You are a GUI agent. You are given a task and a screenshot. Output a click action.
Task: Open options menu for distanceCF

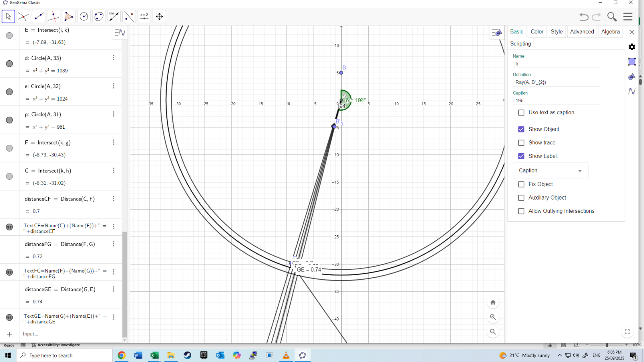pos(114,199)
